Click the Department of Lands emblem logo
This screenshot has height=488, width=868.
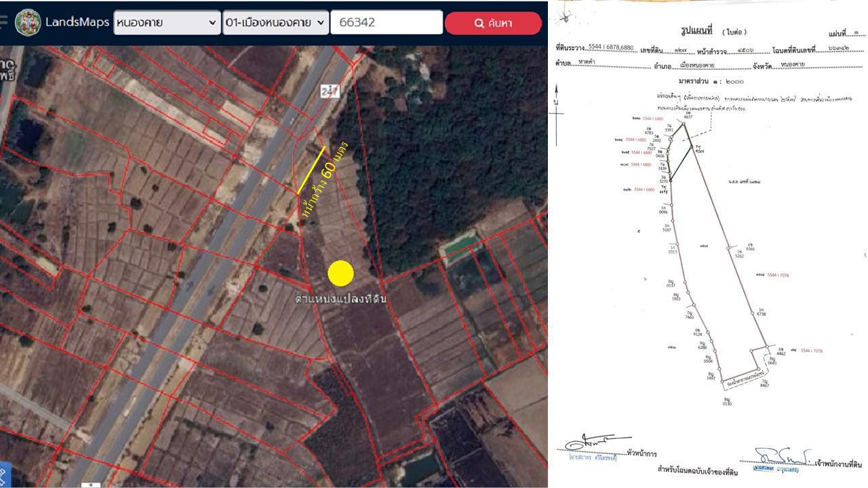click(28, 22)
